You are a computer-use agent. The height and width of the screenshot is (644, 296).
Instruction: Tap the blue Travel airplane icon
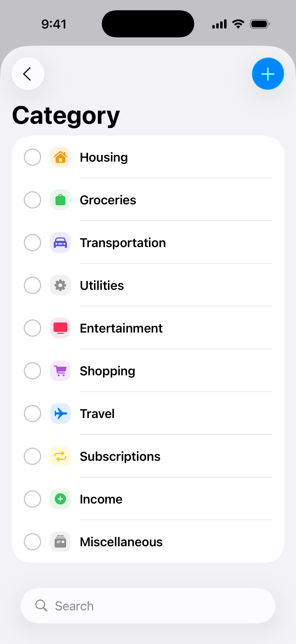60,414
